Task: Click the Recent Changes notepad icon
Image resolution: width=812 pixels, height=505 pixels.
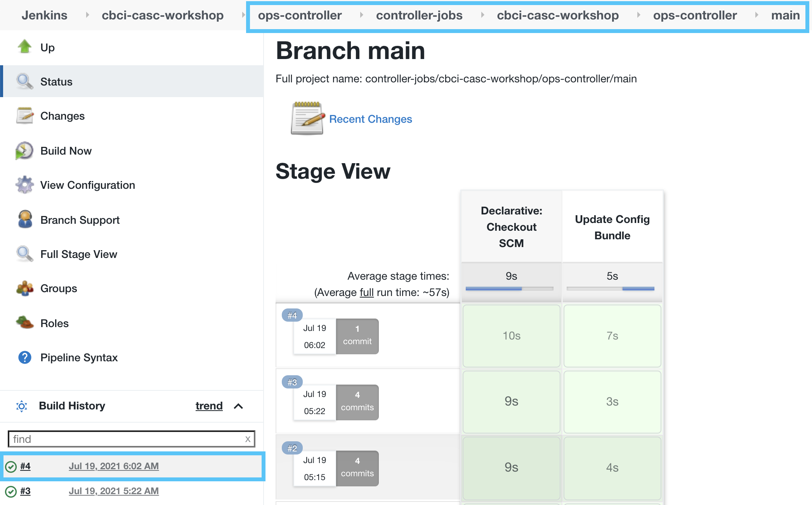Action: pos(307,119)
